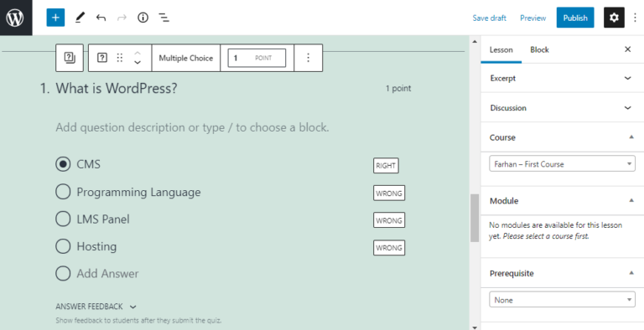Open the list view outline
The image size is (644, 330).
point(164,18)
